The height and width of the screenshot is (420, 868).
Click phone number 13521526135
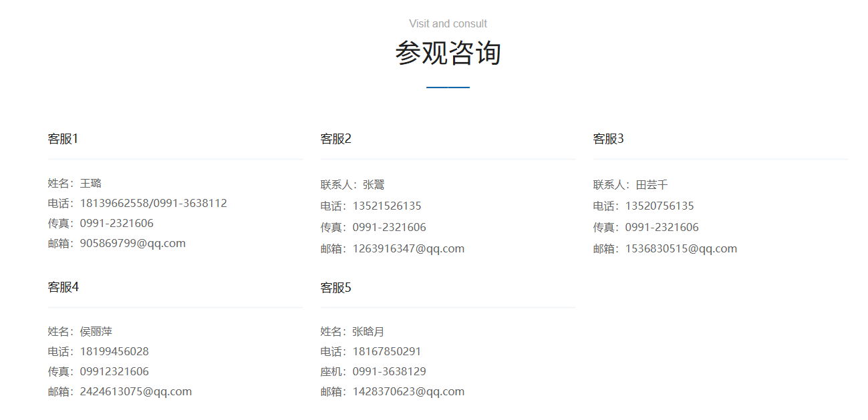pos(387,206)
